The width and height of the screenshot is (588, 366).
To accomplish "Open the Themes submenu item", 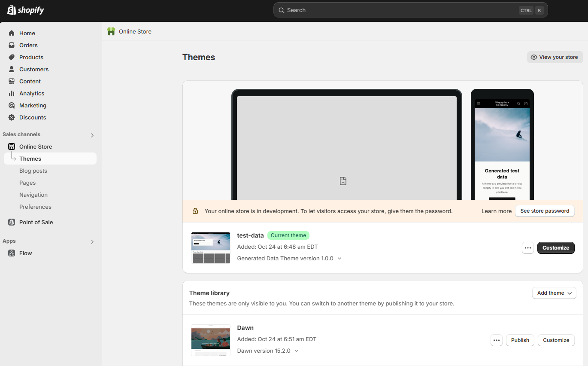I will (x=50, y=159).
